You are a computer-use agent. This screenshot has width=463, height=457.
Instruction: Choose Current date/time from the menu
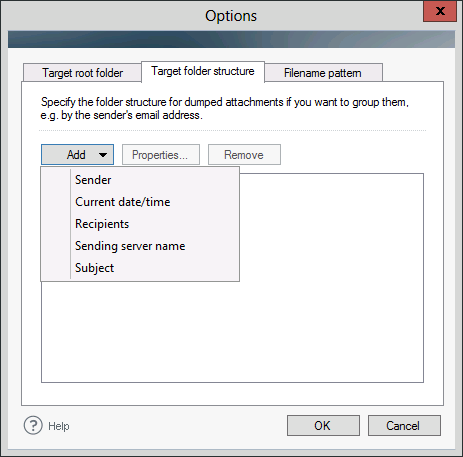[140, 202]
